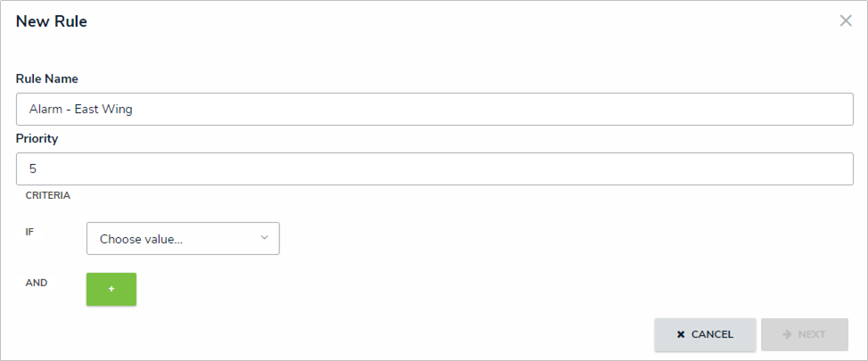Click the chevron arrow in criteria dropdown
Image resolution: width=868 pixels, height=361 pixels.
(x=264, y=238)
